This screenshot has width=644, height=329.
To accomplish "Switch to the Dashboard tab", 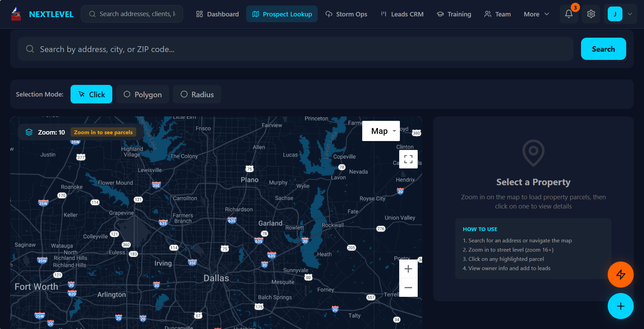I will point(217,14).
